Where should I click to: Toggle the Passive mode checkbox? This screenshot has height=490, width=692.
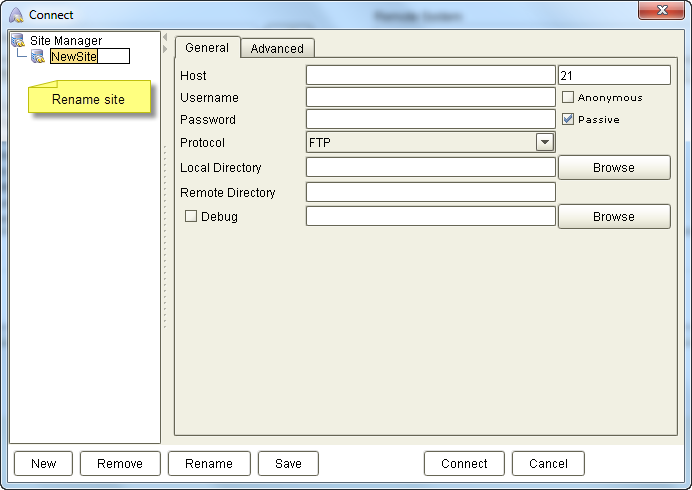(568, 119)
